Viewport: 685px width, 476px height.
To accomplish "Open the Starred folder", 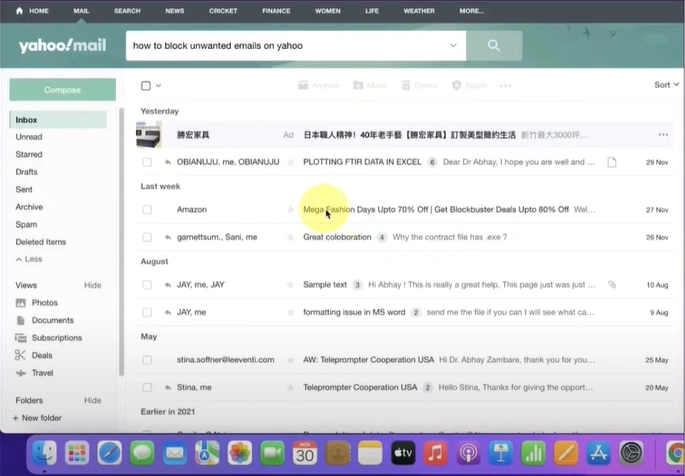I will (29, 154).
